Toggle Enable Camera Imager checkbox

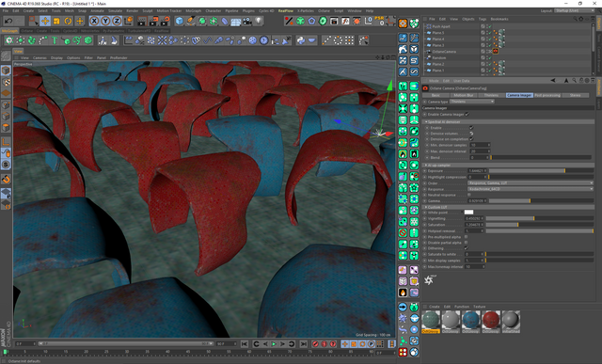pyautogui.click(x=467, y=114)
